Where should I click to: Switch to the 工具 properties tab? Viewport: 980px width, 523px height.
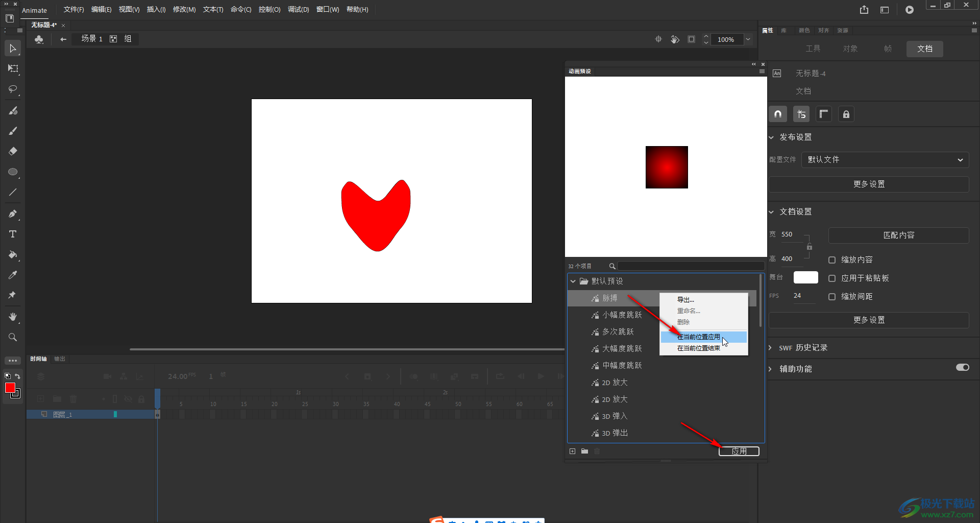[813, 49]
